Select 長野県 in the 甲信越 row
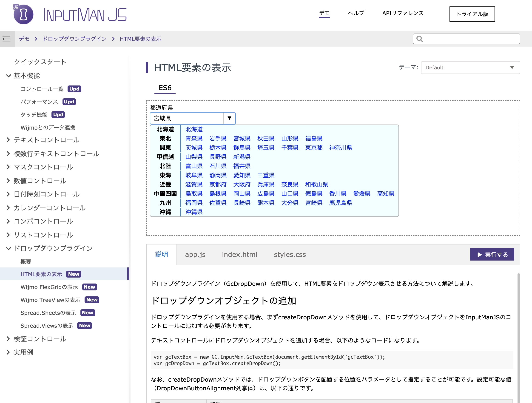The height and width of the screenshot is (403, 532). point(218,157)
